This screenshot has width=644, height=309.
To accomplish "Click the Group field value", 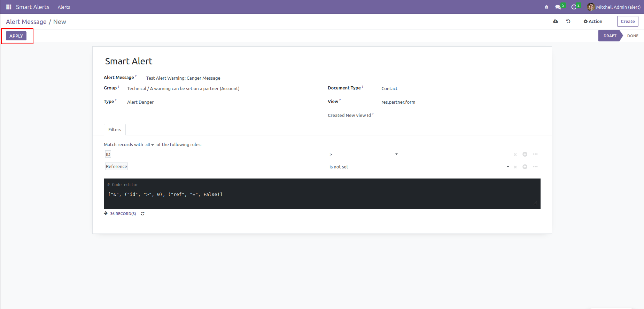I will pyautogui.click(x=183, y=89).
